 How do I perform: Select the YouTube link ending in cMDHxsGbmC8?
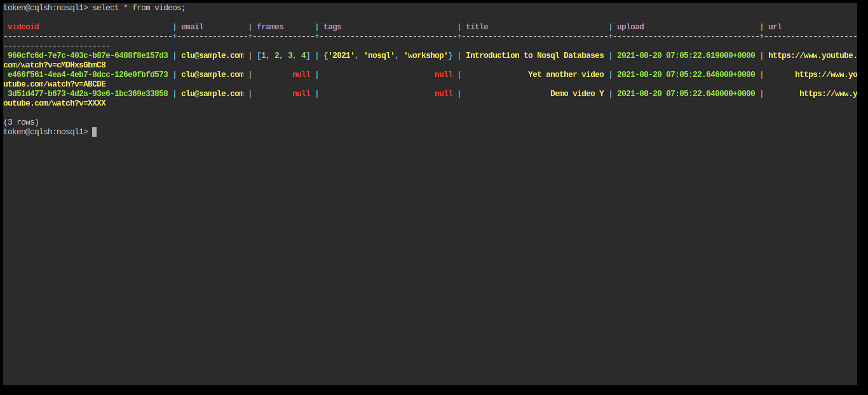pos(55,64)
